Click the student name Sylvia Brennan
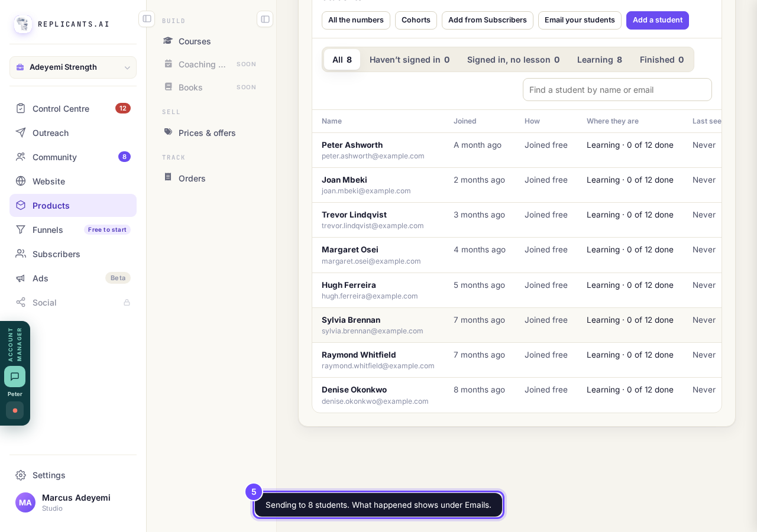The width and height of the screenshot is (757, 532). click(351, 320)
